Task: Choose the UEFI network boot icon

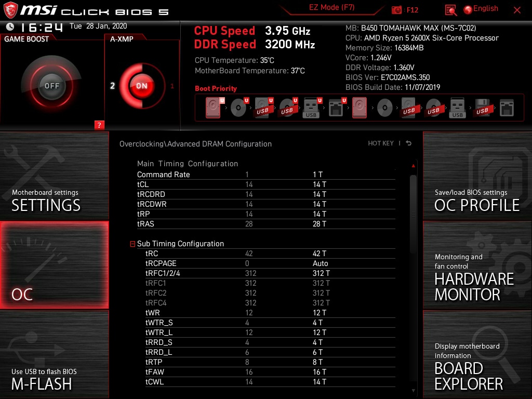Action: point(337,108)
